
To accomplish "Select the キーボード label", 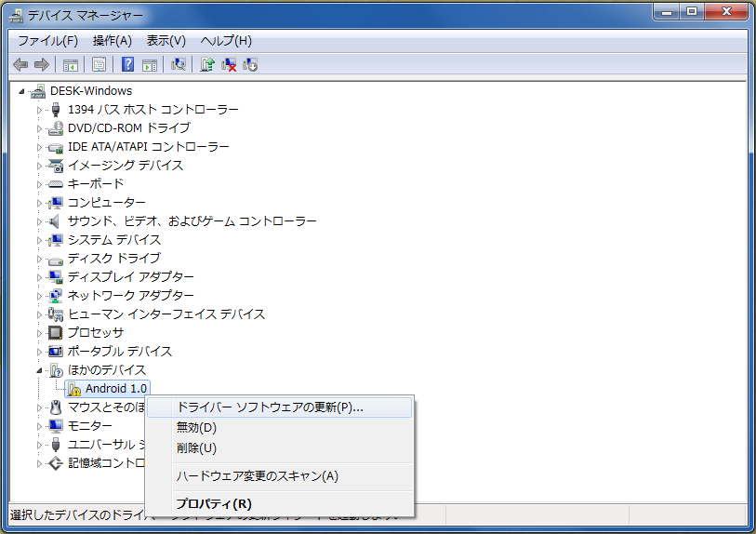I will click(x=96, y=184).
